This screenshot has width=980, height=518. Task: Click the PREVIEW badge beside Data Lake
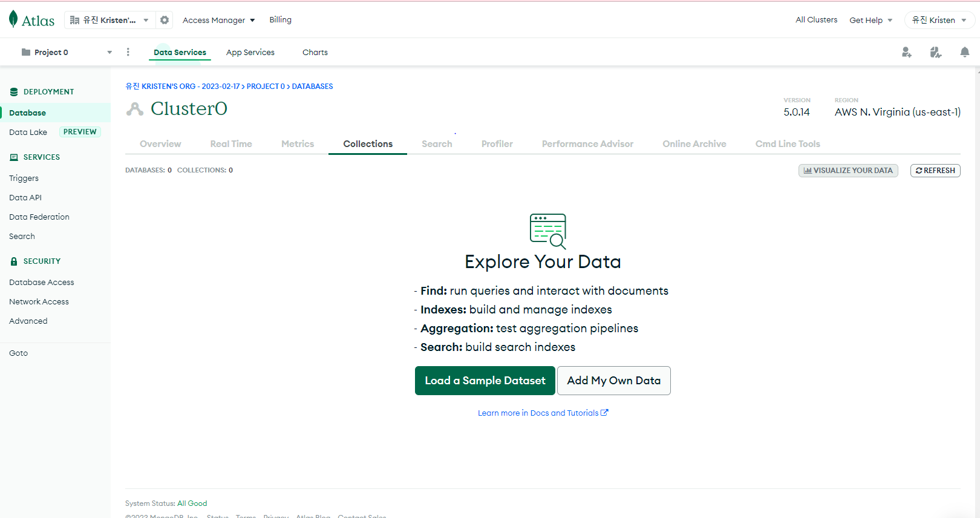click(x=80, y=132)
